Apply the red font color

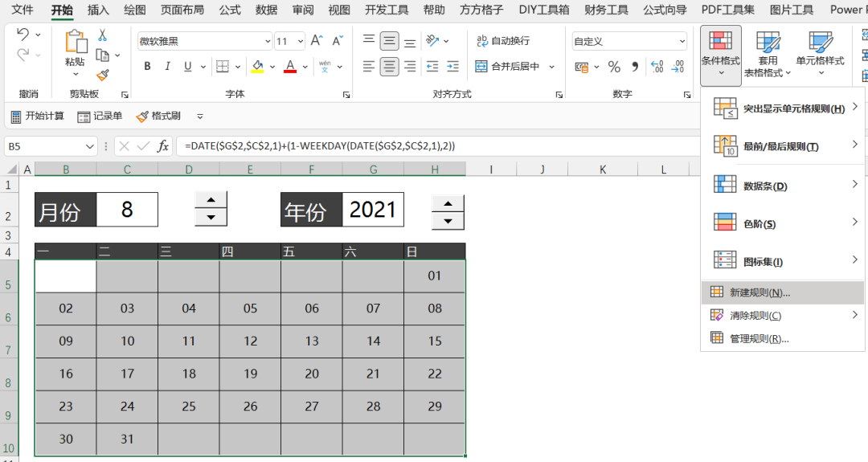pyautogui.click(x=290, y=67)
